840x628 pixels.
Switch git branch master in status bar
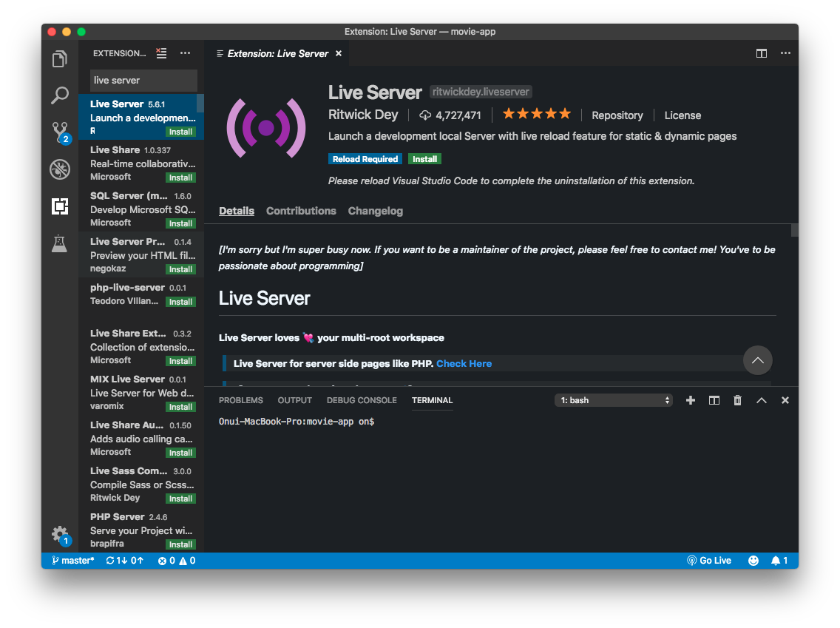[x=73, y=561]
